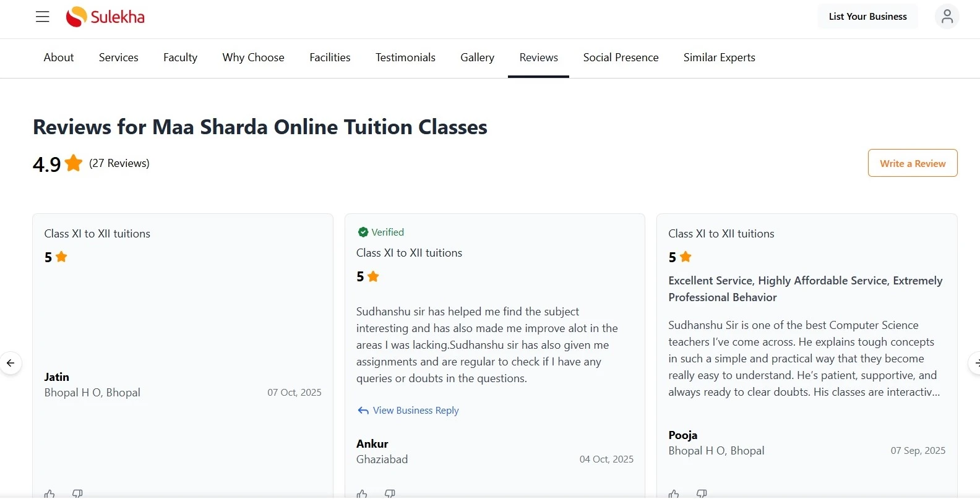This screenshot has height=499, width=980.
Task: Click the Sulekha logo
Action: point(105,17)
